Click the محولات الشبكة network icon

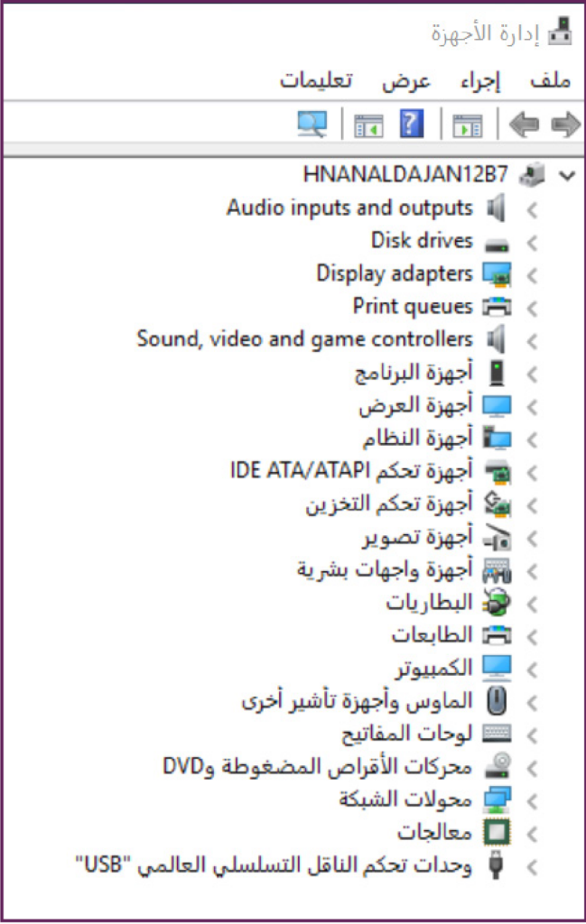[x=497, y=799]
